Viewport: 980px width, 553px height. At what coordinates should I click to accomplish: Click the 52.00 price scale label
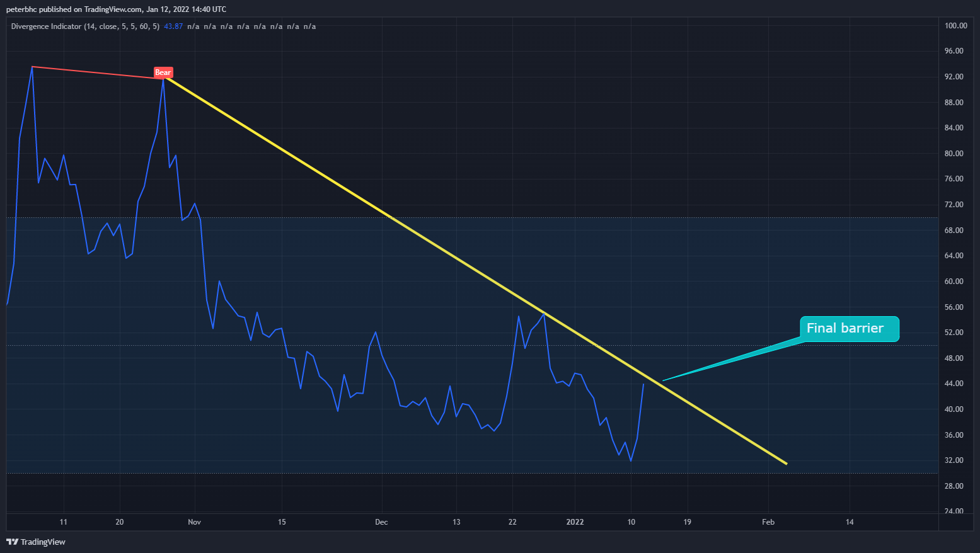pos(954,333)
